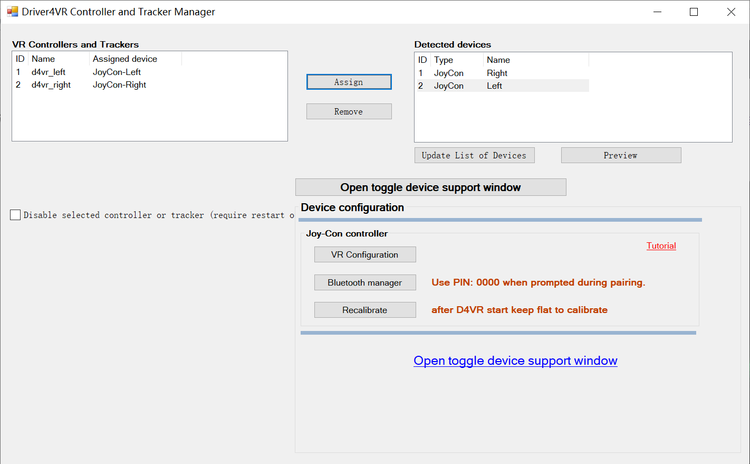Click JoyCon-Right assigned device cell

pyautogui.click(x=119, y=85)
